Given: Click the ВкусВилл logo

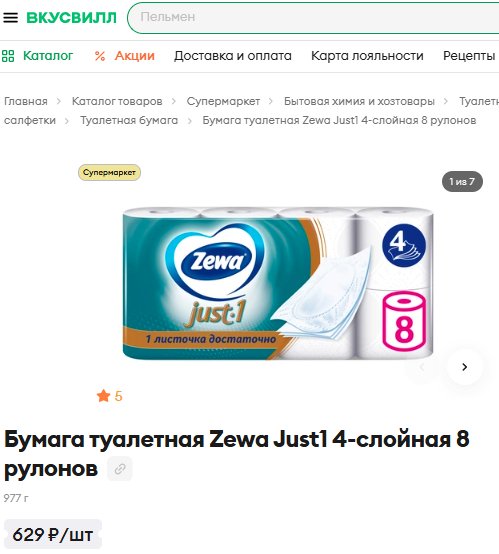Looking at the screenshot, I should [x=71, y=17].
